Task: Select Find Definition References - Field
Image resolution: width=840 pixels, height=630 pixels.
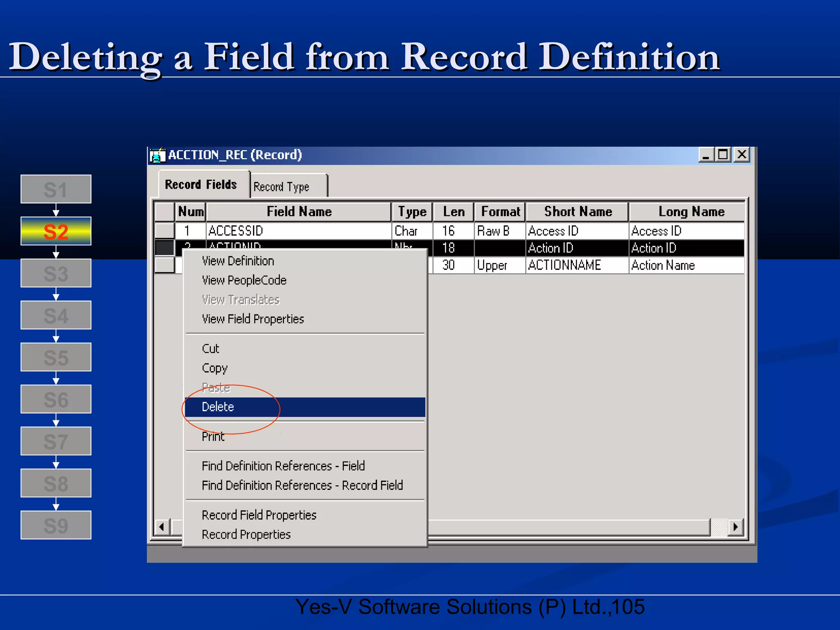Action: pyautogui.click(x=305, y=466)
